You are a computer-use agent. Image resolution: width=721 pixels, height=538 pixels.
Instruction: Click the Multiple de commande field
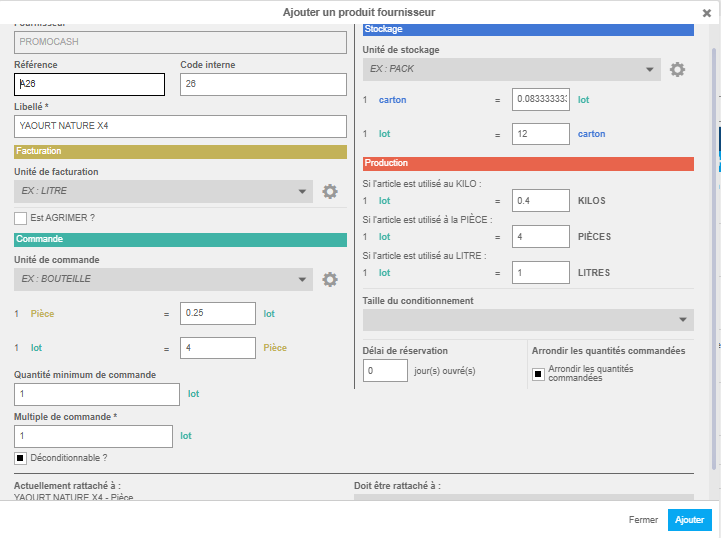(x=93, y=436)
